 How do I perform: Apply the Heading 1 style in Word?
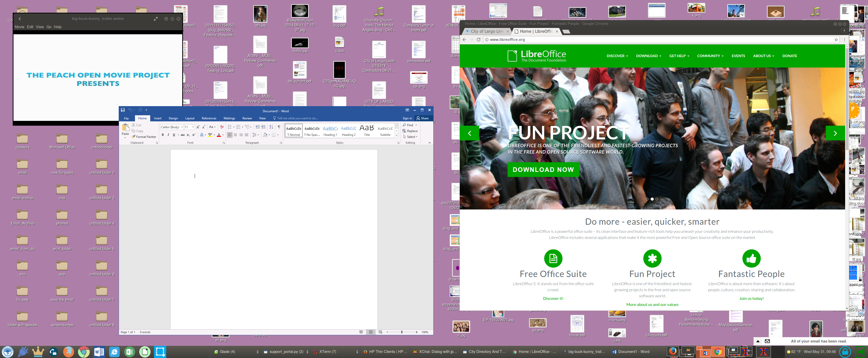click(x=330, y=131)
